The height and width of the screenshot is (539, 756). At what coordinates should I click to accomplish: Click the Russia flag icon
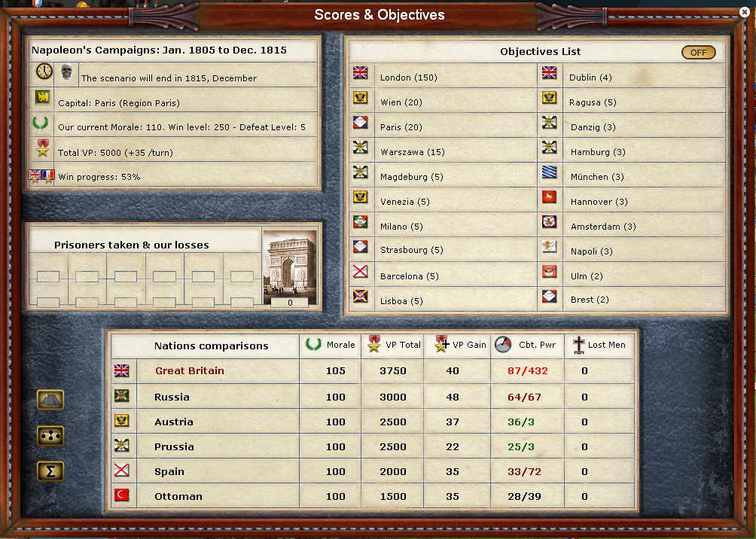[x=121, y=396]
